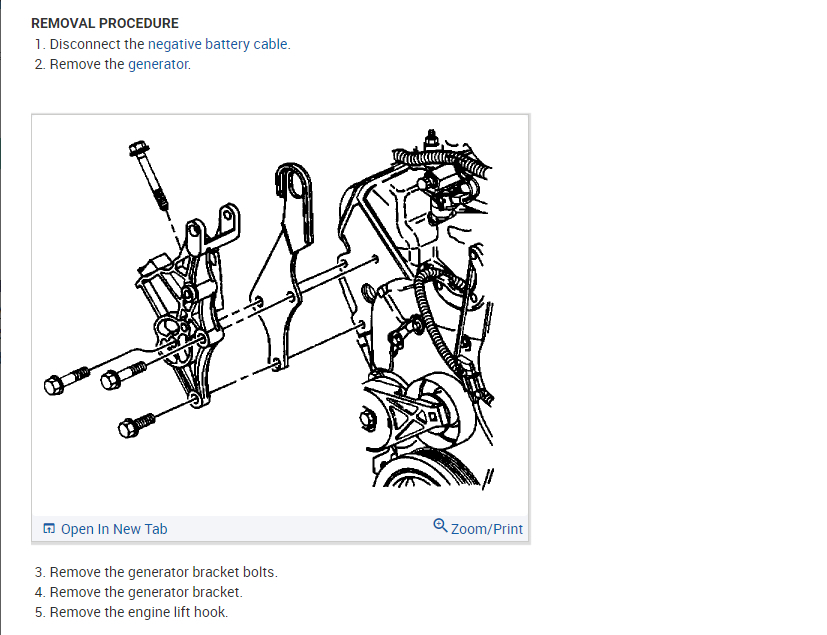The height and width of the screenshot is (635, 827).
Task: Click step 4 Remove the generator bracket
Action: pos(139,592)
